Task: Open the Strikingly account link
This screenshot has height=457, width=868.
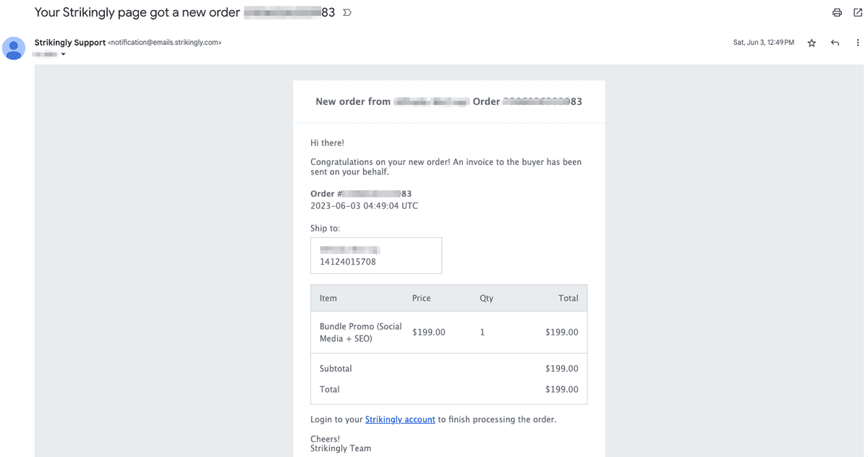Action: point(400,419)
